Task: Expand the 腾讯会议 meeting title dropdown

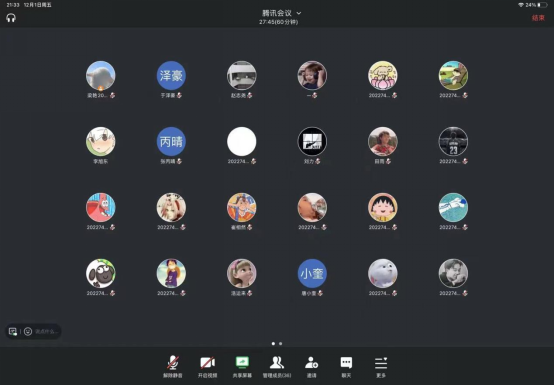Action: pyautogui.click(x=282, y=13)
